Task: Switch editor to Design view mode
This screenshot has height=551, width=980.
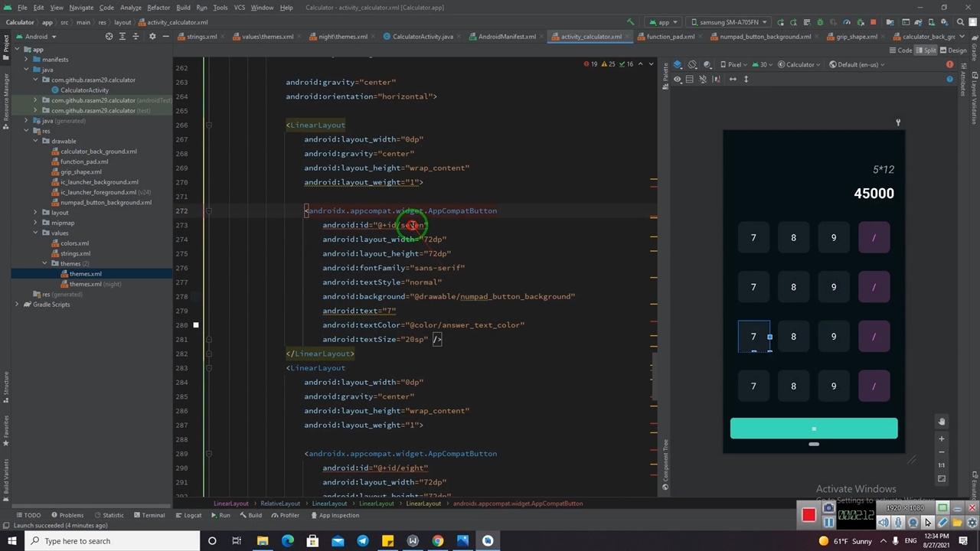Action: (x=954, y=51)
